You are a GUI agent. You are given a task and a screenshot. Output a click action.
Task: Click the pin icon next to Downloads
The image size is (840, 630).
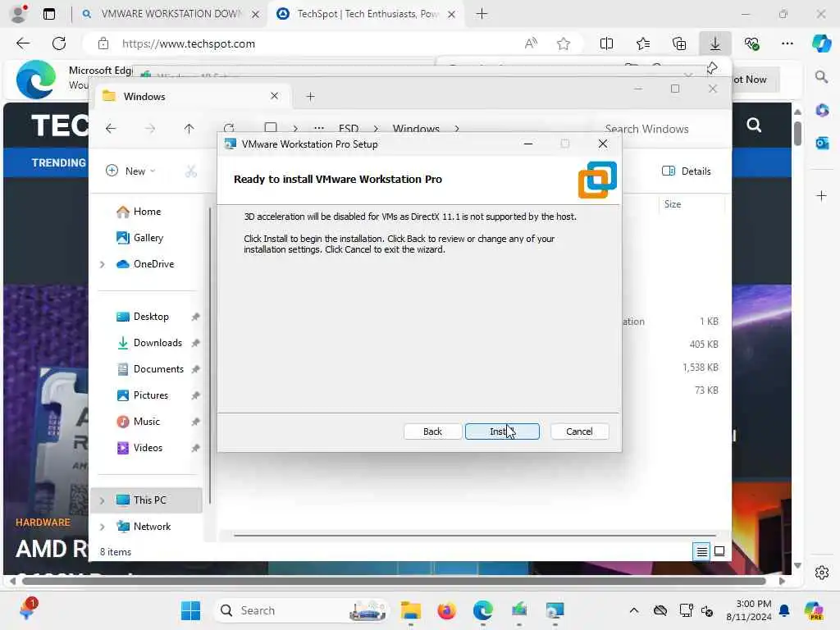click(x=195, y=344)
